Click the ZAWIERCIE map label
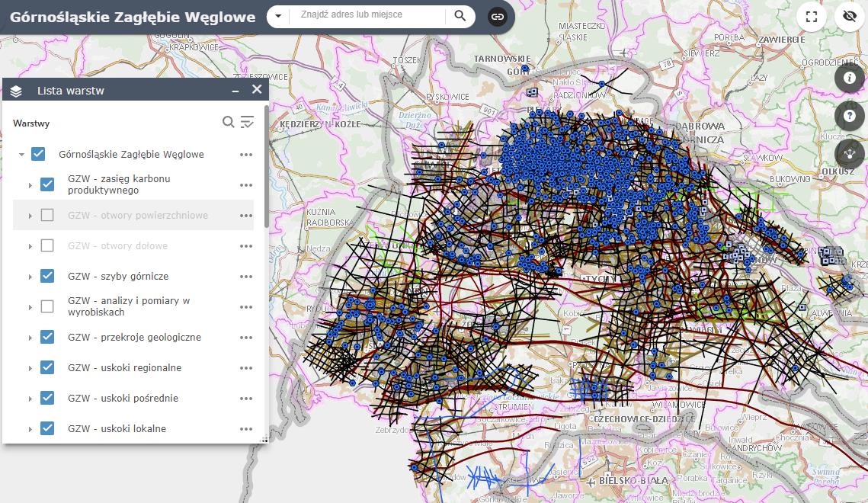This screenshot has height=503, width=868. [x=782, y=40]
